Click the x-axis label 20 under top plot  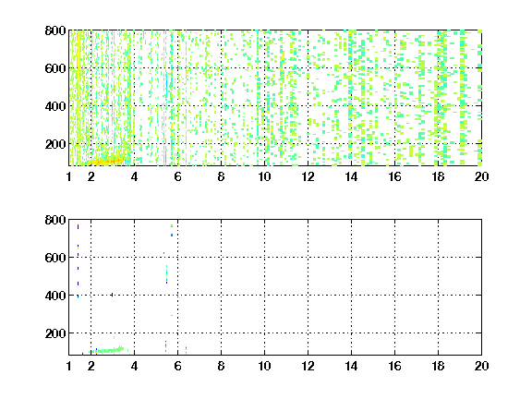click(x=481, y=176)
